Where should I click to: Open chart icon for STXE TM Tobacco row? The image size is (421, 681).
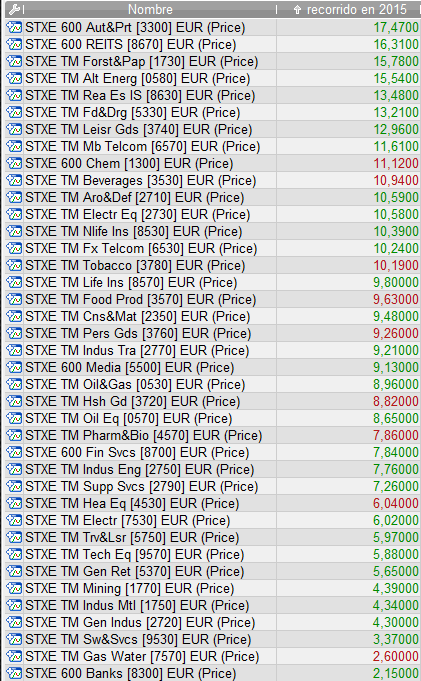point(14,266)
